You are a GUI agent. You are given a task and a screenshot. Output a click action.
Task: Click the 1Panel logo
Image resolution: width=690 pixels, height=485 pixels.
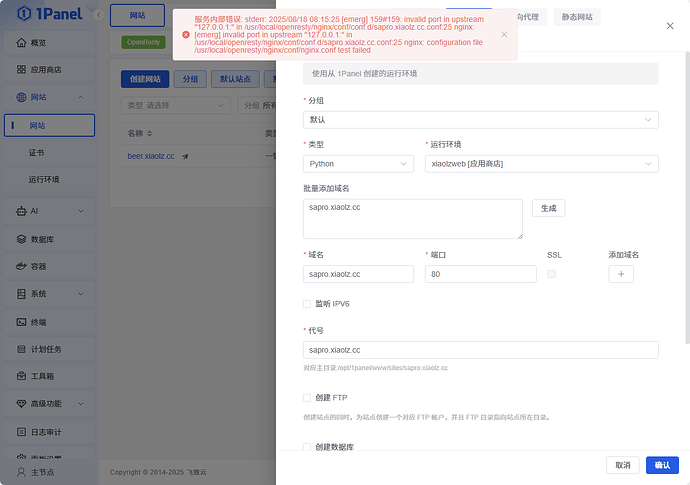pyautogui.click(x=49, y=14)
